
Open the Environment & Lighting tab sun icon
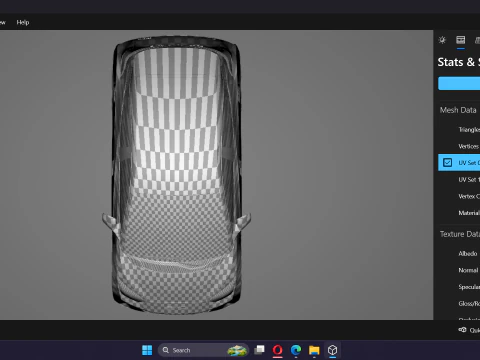pyautogui.click(x=442, y=40)
